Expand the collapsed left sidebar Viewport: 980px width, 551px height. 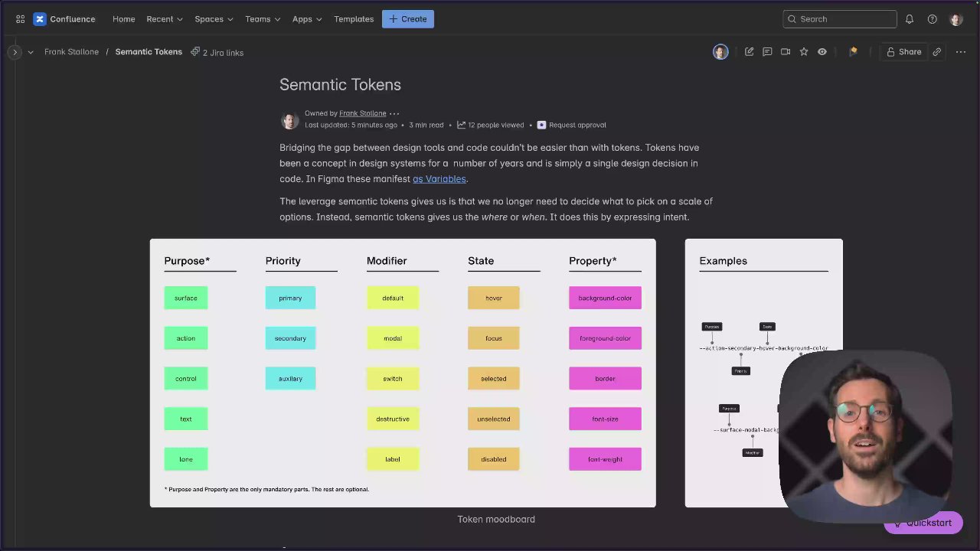click(15, 52)
